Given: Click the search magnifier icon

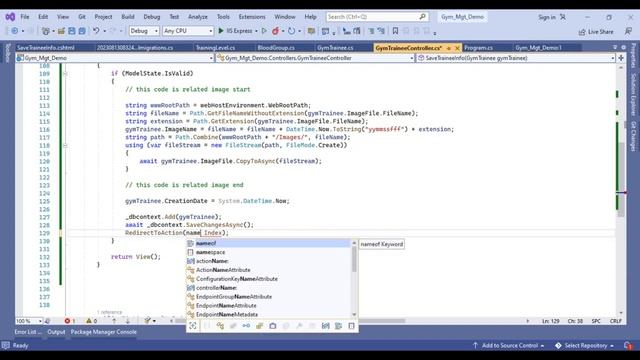Looking at the screenshot, I should pyautogui.click(x=422, y=17).
